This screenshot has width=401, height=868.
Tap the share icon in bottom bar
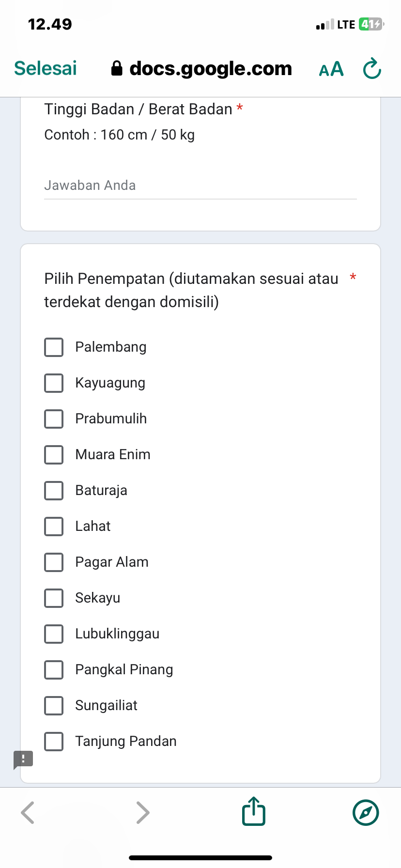(x=254, y=812)
